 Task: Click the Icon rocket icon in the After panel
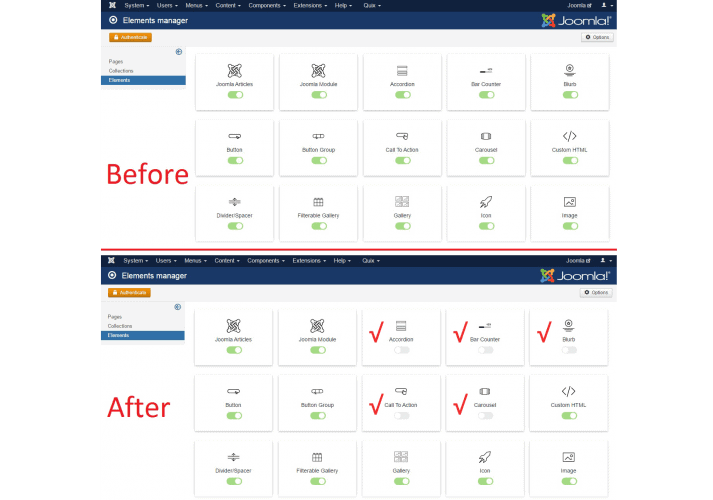486,457
